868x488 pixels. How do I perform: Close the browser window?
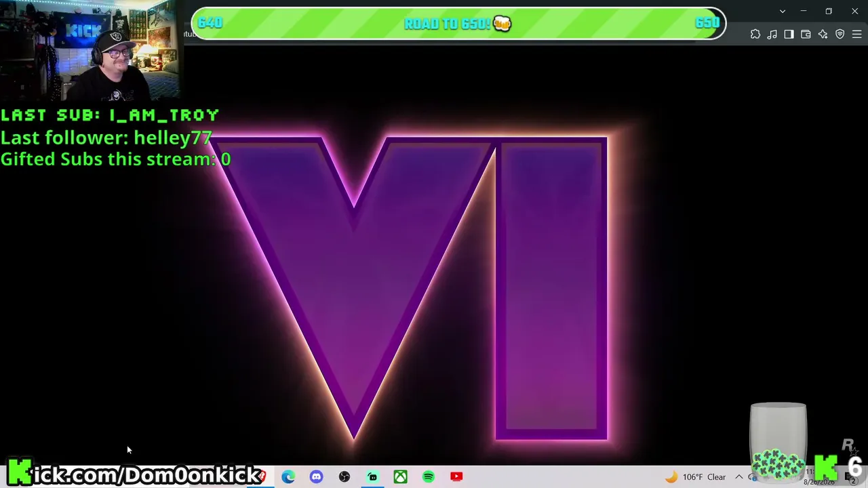(854, 11)
